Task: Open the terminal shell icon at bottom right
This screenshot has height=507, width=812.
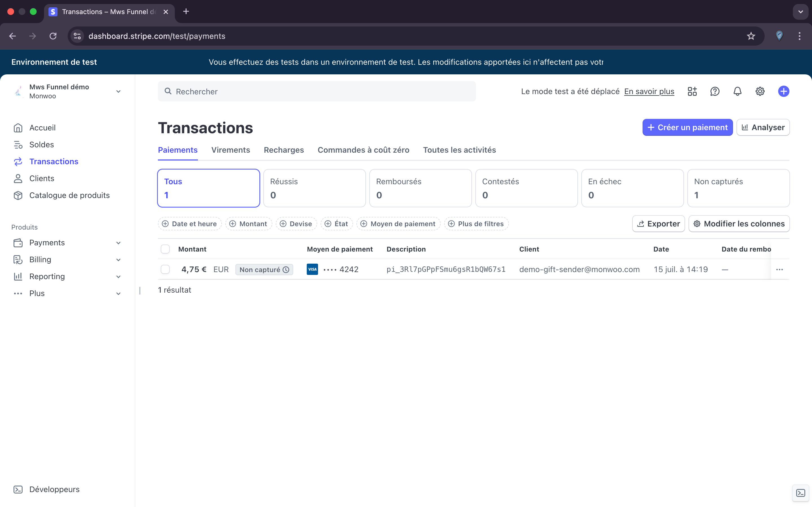Action: (801, 493)
